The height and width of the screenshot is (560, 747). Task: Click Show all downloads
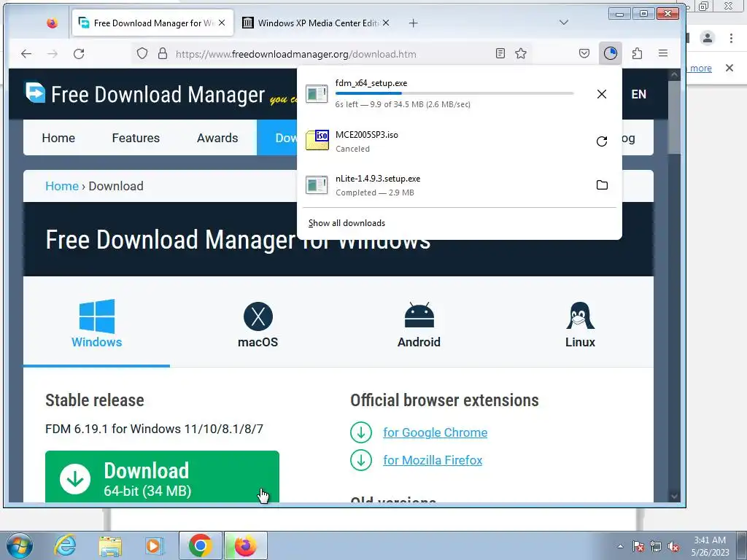tap(347, 223)
